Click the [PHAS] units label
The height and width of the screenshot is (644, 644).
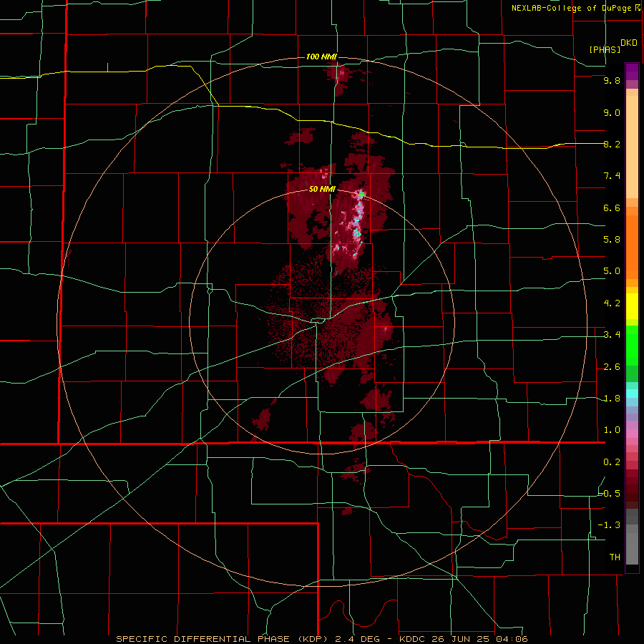(x=605, y=49)
